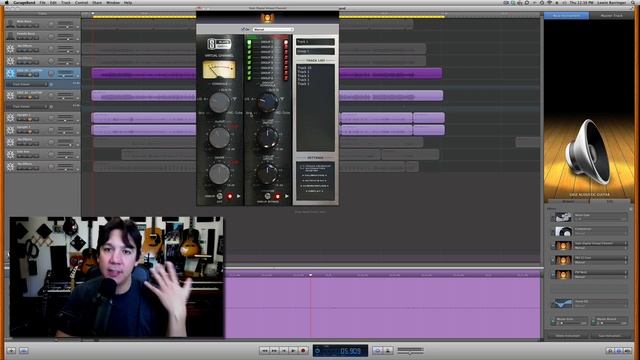Click the large speaker instrument image
640x360 pixels.
pyautogui.click(x=588, y=152)
